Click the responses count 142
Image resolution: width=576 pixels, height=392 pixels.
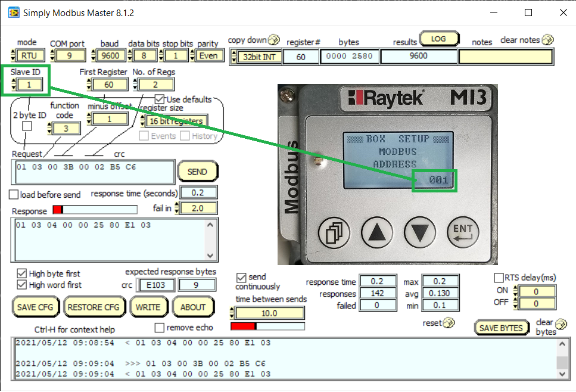click(x=378, y=293)
